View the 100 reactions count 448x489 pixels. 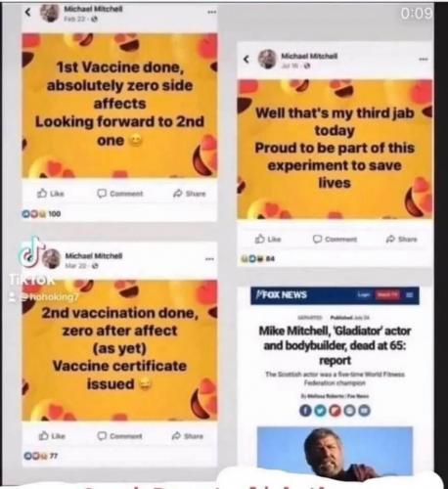pos(41,214)
